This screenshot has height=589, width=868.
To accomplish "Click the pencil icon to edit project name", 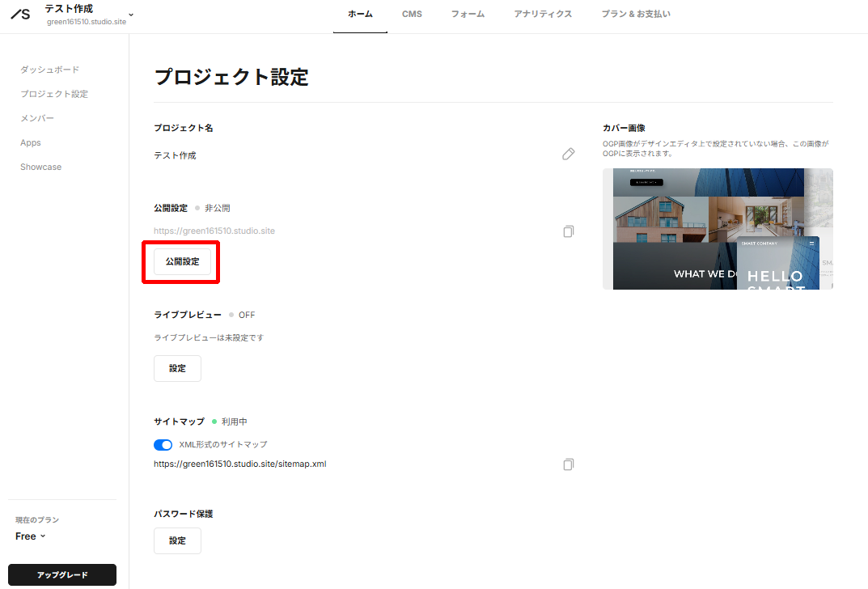I will point(569,154).
